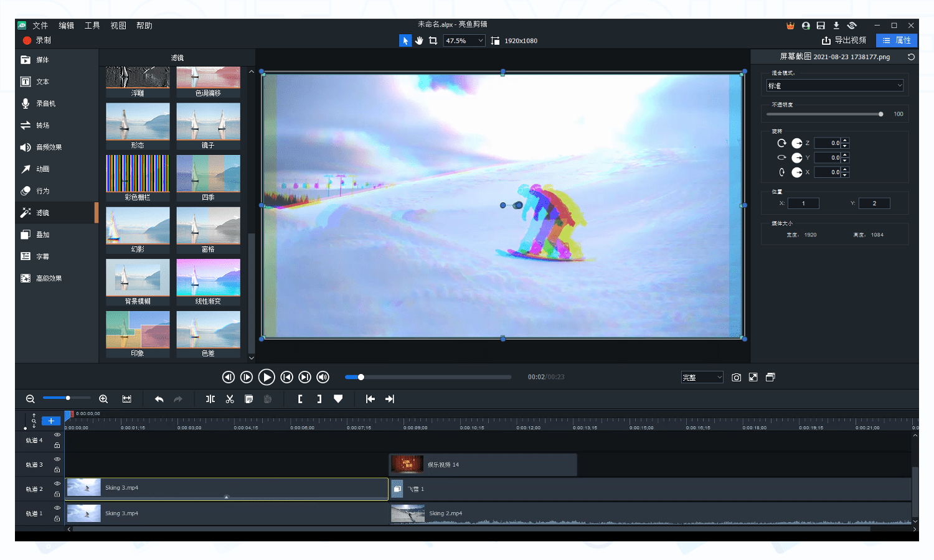Hide track 1 using its eye icon

(57, 508)
